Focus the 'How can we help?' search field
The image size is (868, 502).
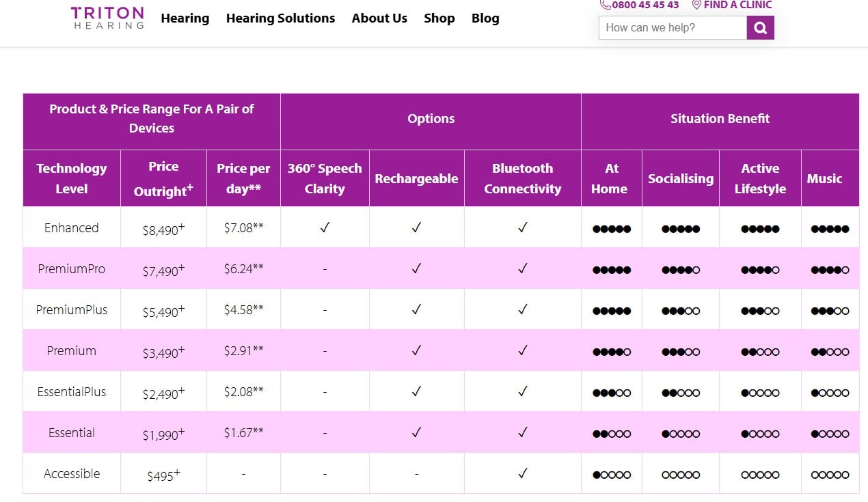[673, 28]
